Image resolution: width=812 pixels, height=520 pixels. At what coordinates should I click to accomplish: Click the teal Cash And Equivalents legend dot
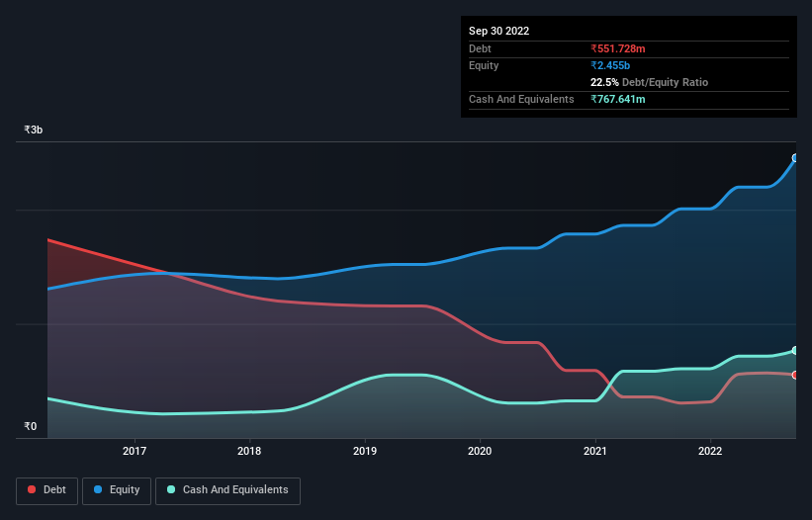click(171, 489)
